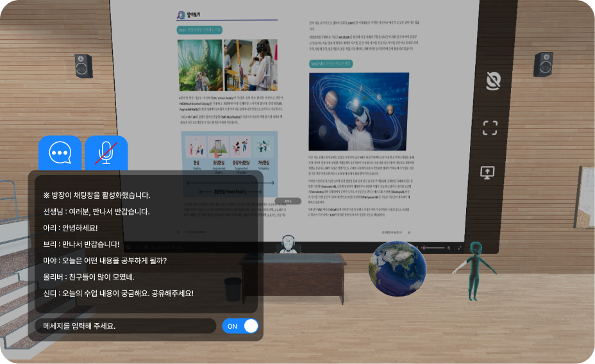Click the crossed-out camera view icon
595x364 pixels.
[491, 80]
